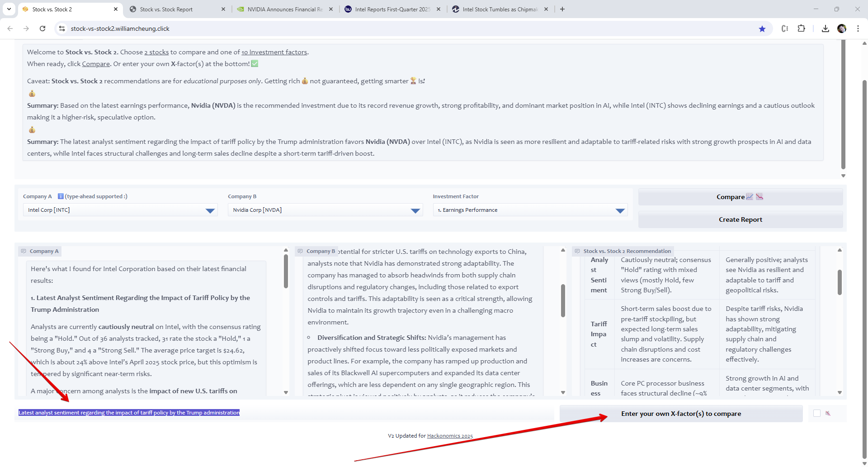Go forward to next page

point(26,29)
